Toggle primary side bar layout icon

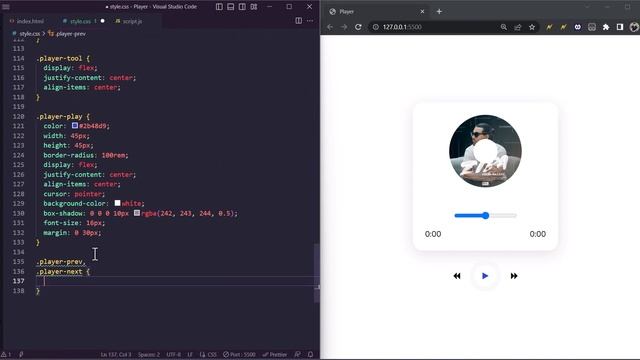coord(219,7)
